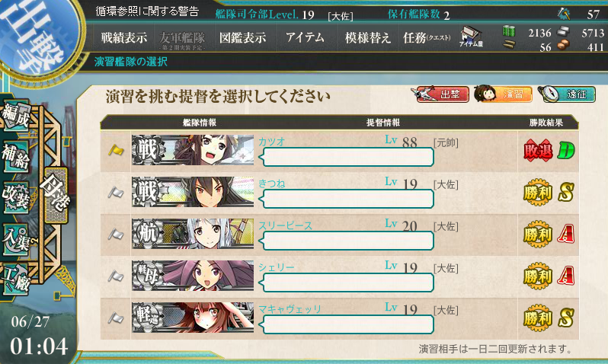Open the アイテム屋 item shop icon

(471, 37)
